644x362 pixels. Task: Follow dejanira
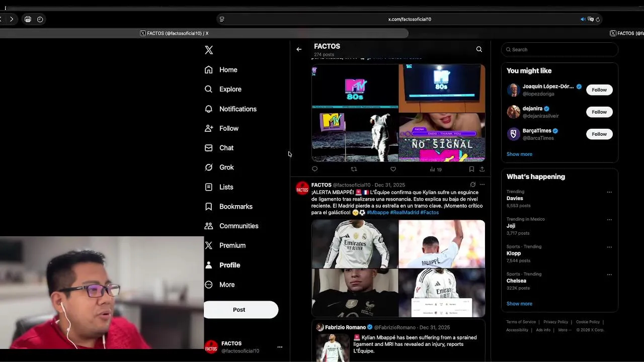pos(599,112)
